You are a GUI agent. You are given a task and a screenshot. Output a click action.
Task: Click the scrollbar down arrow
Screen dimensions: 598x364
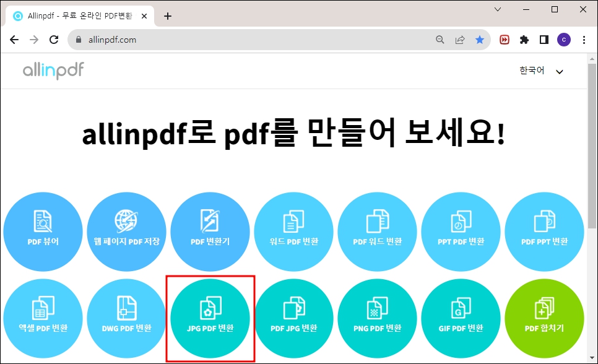(592, 358)
